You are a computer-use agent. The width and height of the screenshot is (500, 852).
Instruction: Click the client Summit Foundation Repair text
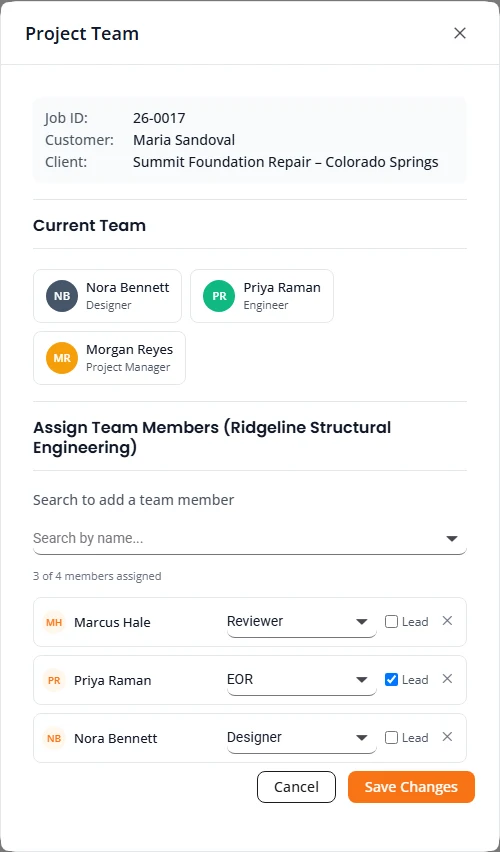point(286,162)
